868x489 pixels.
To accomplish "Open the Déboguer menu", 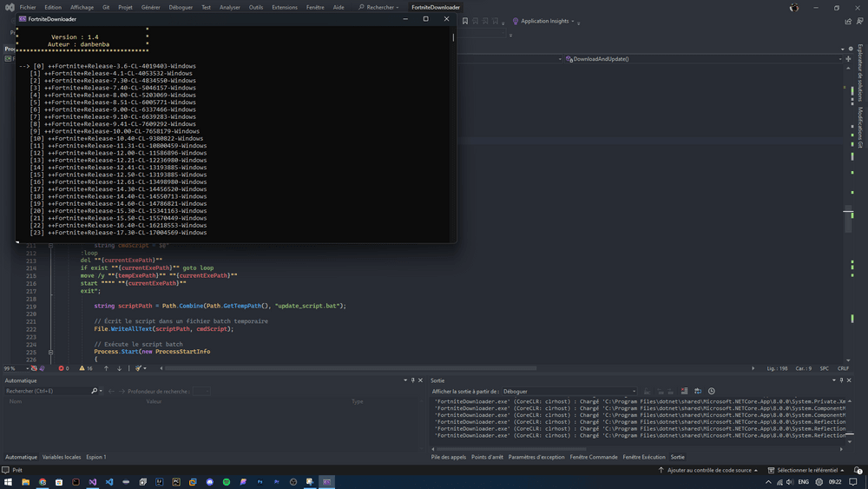I will 181,7.
